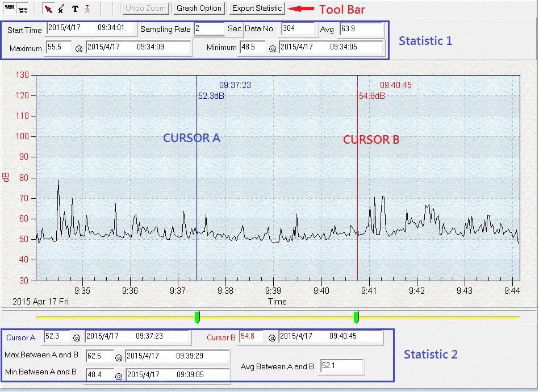Click the Undo Zoom button
The width and height of the screenshot is (539, 392).
point(145,8)
